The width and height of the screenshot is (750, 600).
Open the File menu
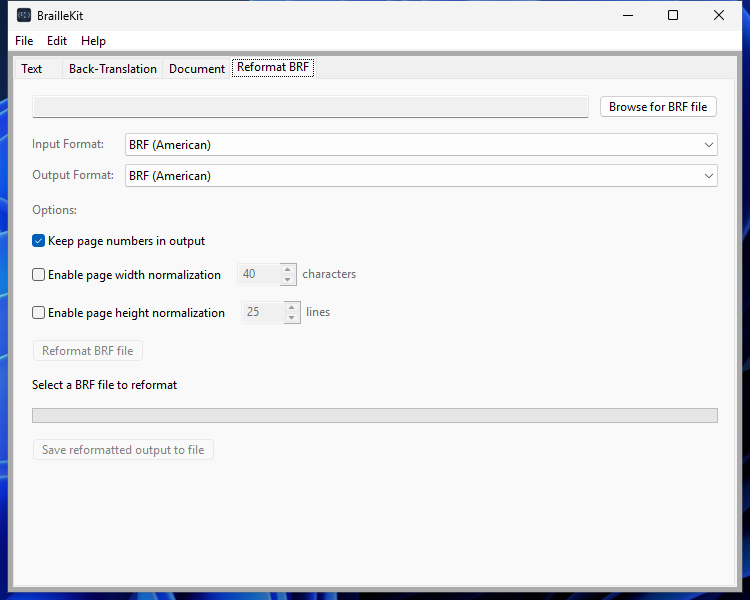click(24, 41)
